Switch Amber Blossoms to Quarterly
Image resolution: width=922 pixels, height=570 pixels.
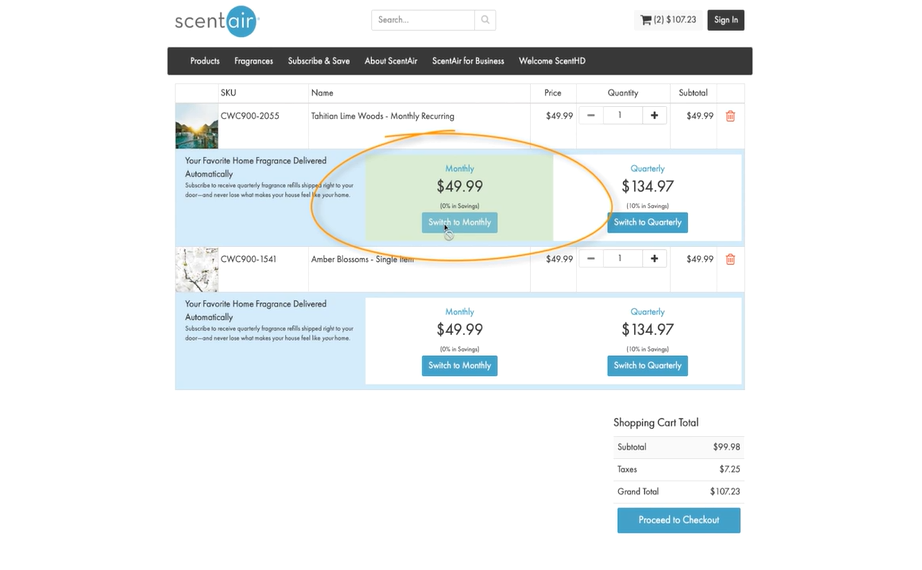647,365
